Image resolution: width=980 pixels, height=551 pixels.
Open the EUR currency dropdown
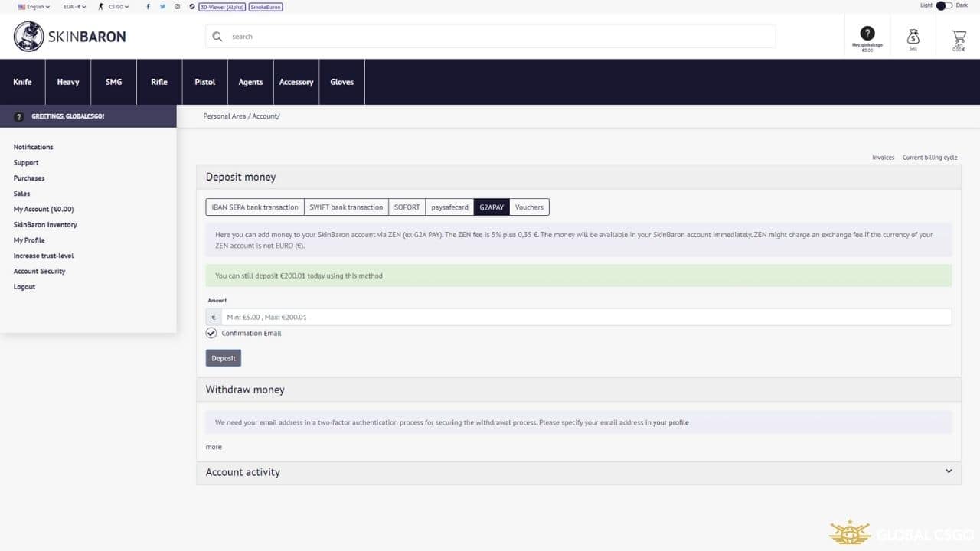(75, 6)
